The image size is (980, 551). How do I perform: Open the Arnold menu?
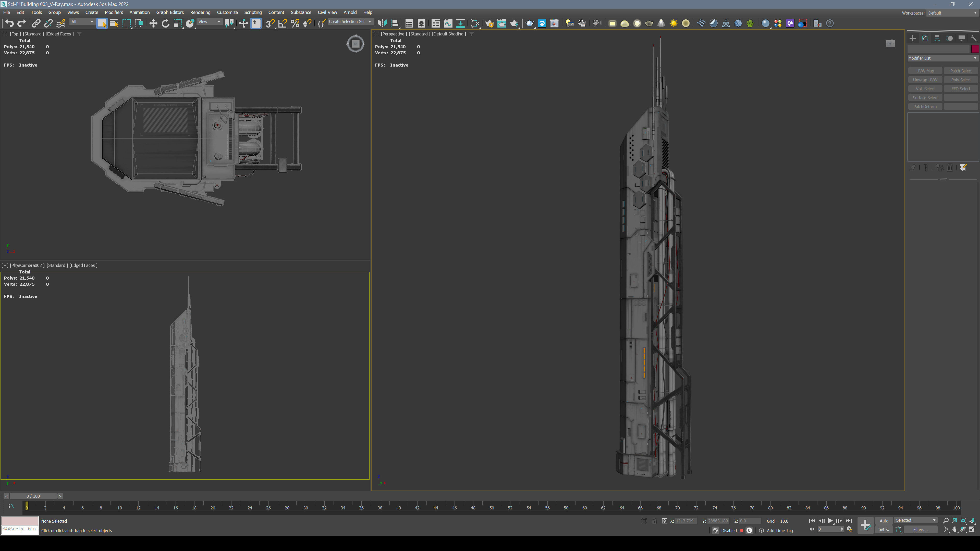pyautogui.click(x=350, y=12)
